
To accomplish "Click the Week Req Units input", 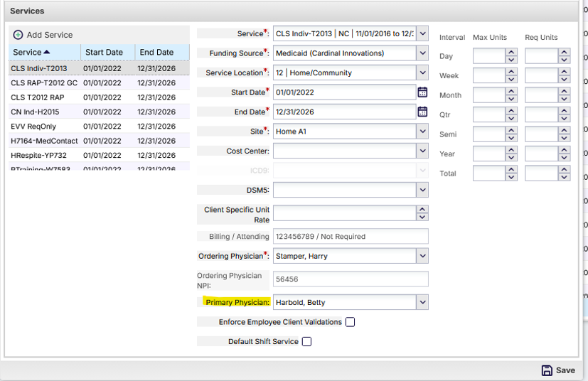I will 542,75.
